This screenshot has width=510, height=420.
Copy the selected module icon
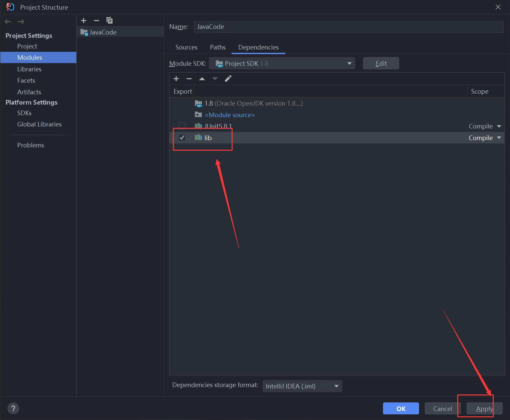(x=109, y=21)
